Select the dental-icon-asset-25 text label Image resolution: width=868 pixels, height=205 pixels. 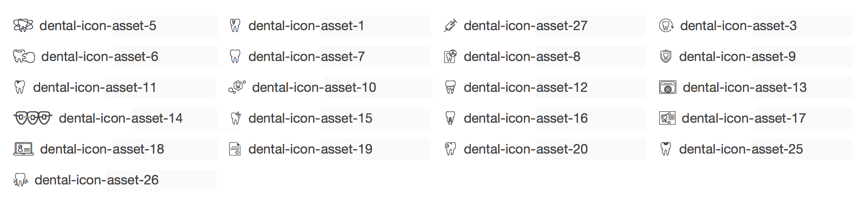[741, 149]
